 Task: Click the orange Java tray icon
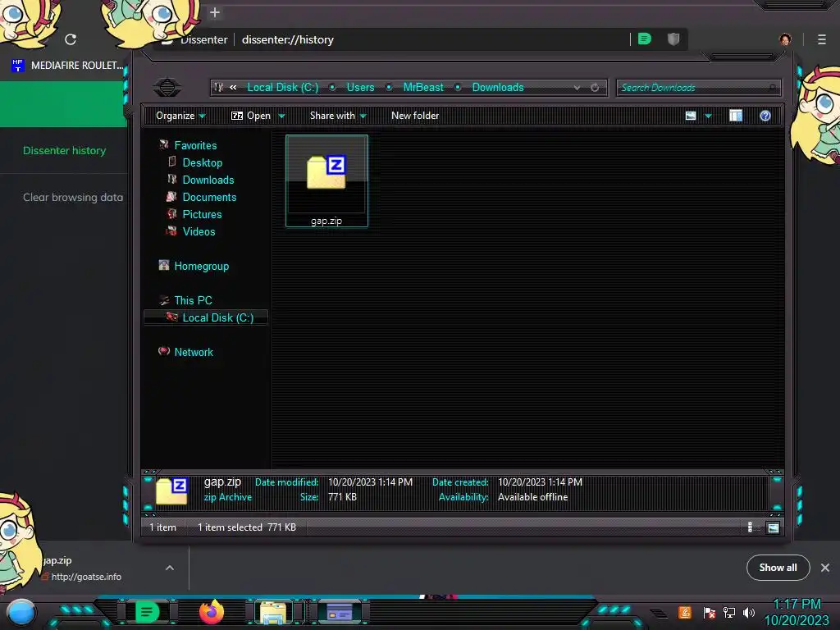click(685, 612)
